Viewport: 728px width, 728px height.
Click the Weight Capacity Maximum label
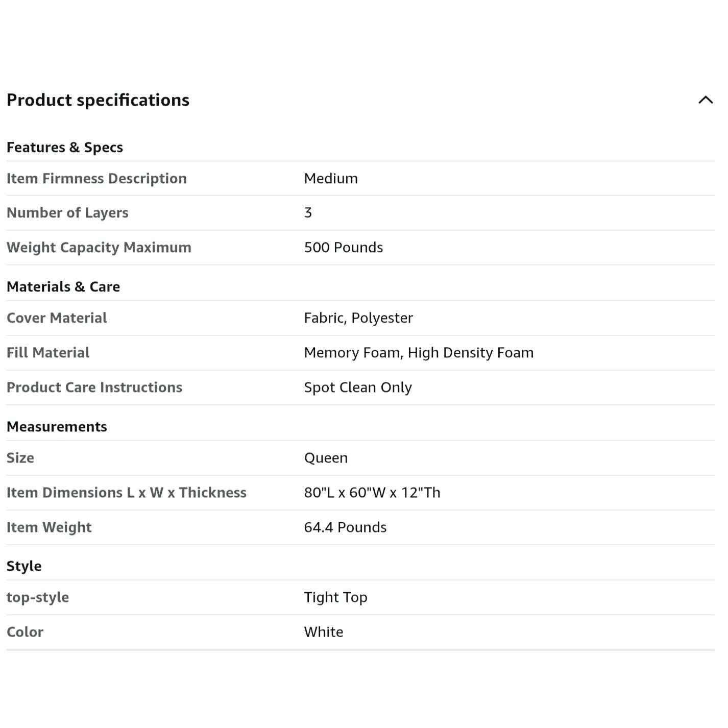tap(99, 248)
